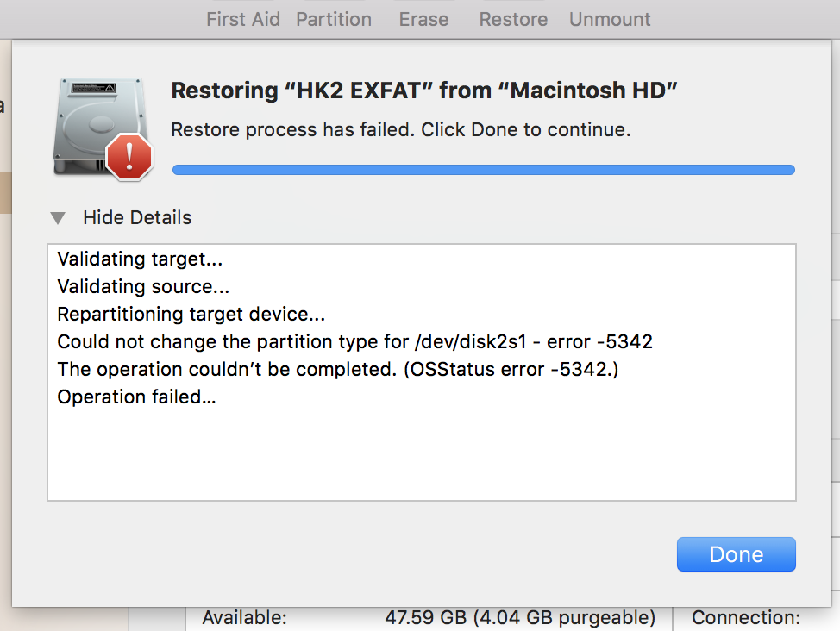The height and width of the screenshot is (631, 840).
Task: Select the Erase toolbar item
Action: point(423,19)
